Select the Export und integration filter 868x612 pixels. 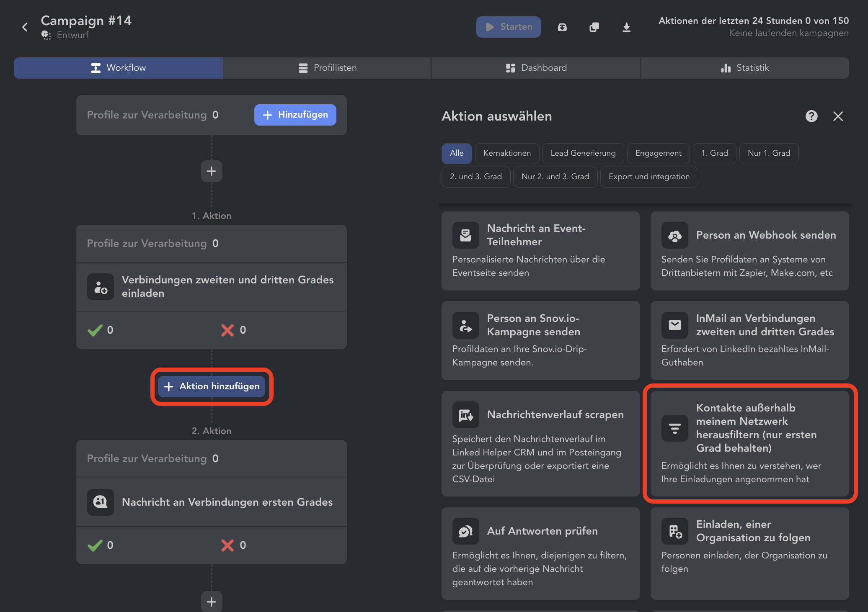pos(649,177)
